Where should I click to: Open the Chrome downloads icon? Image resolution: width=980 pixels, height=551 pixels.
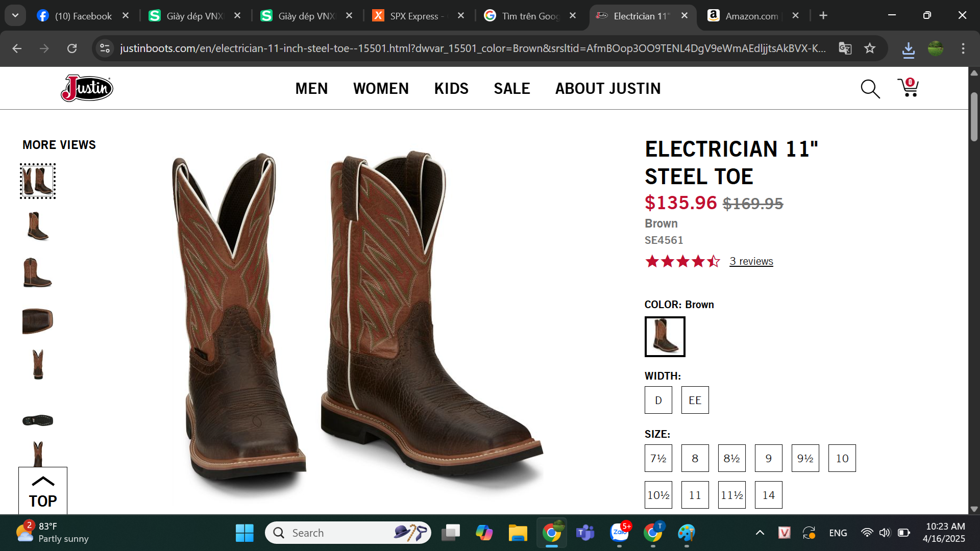click(x=908, y=49)
